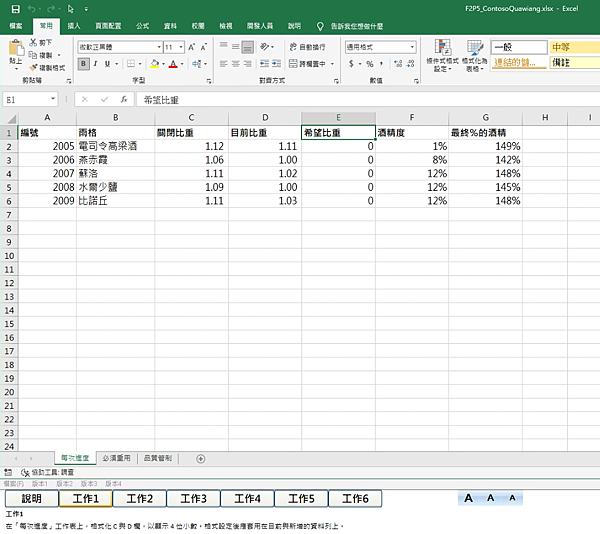Viewport: 600px width, 534px height.
Task: Toggle Italic formatting in the font group
Action: (95, 63)
